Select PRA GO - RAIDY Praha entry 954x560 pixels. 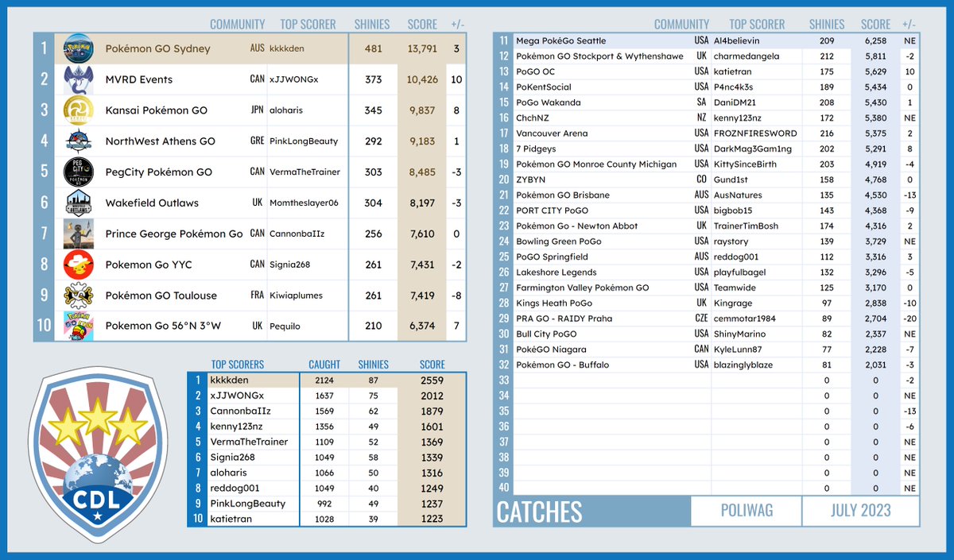564,319
